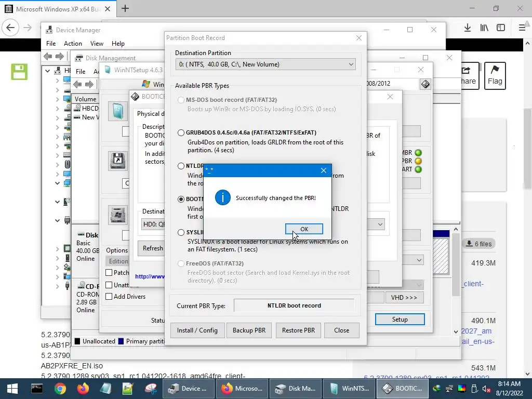Open the browser library icon

click(x=484, y=28)
